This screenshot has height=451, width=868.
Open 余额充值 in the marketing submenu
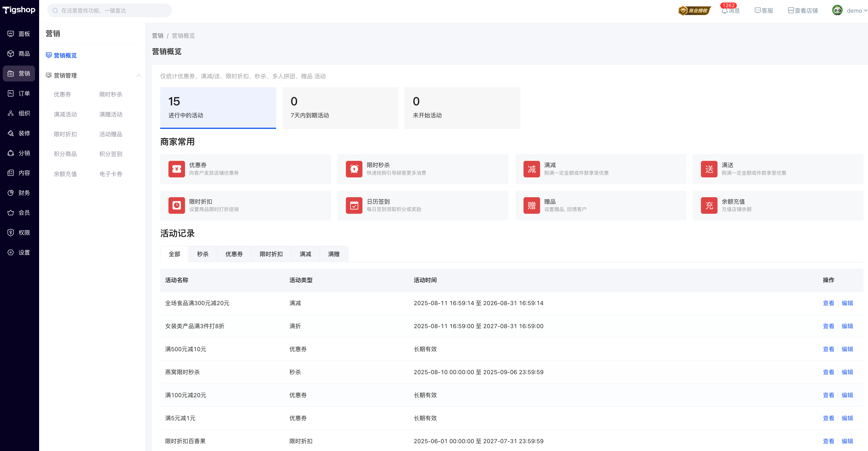pyautogui.click(x=65, y=174)
